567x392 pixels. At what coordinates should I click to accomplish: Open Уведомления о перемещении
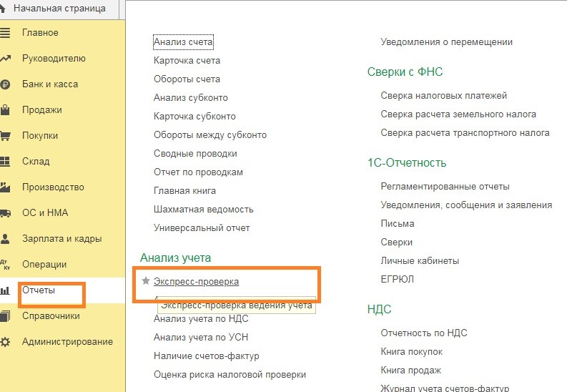pyautogui.click(x=447, y=42)
